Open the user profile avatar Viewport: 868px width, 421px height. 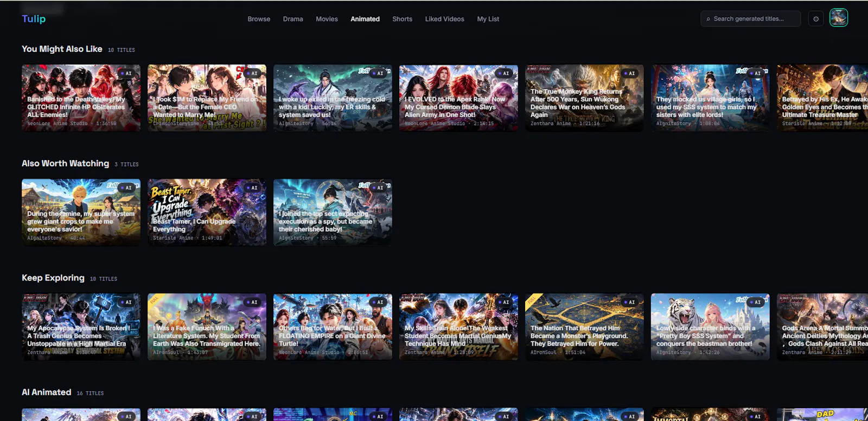click(x=839, y=18)
